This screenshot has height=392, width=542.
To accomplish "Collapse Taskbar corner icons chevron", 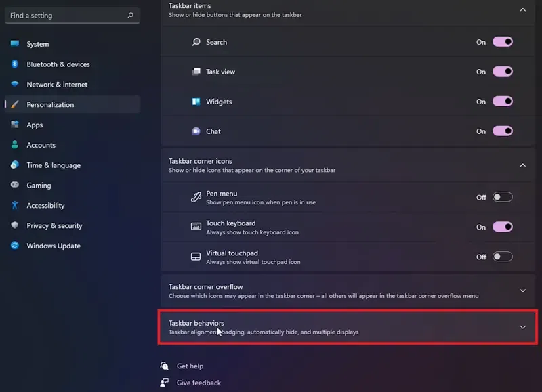I will click(x=522, y=165).
